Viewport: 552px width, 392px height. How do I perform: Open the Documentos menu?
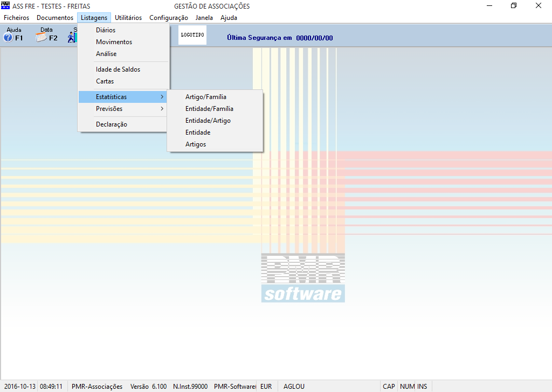coord(55,18)
